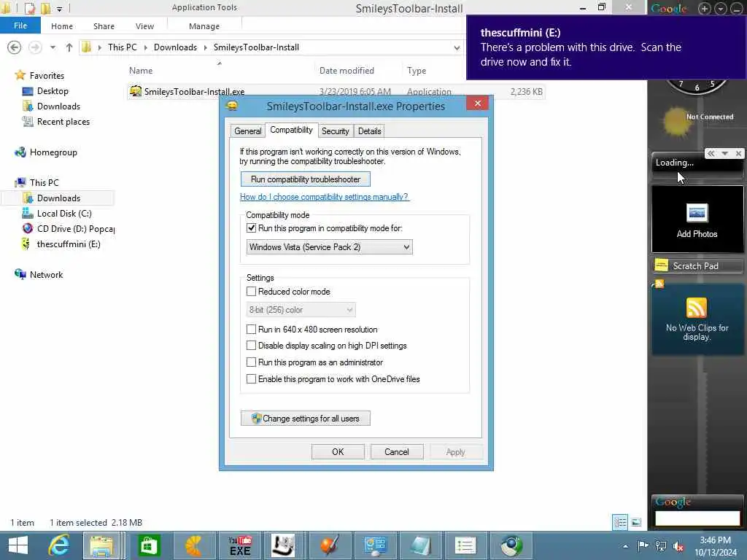Sort by Date modified column header
The width and height of the screenshot is (747, 560).
click(347, 71)
